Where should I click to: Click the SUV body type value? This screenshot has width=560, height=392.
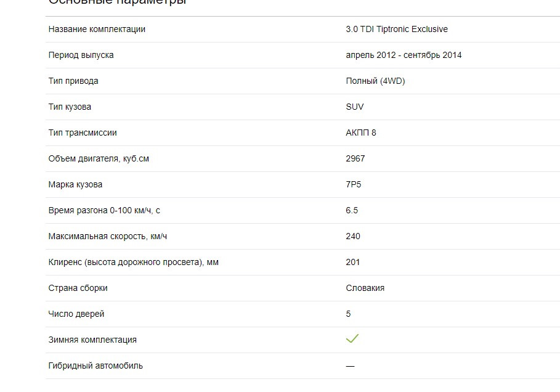(355, 107)
